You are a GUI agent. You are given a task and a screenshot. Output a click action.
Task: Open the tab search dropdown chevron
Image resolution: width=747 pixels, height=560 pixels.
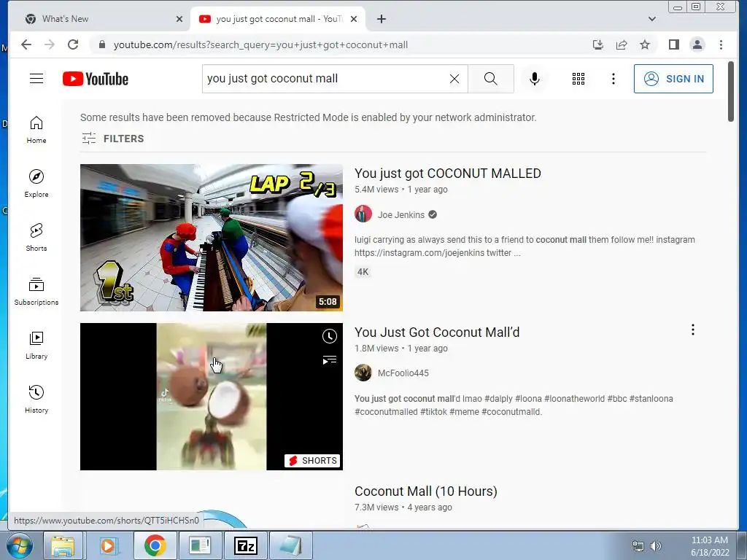pyautogui.click(x=652, y=19)
